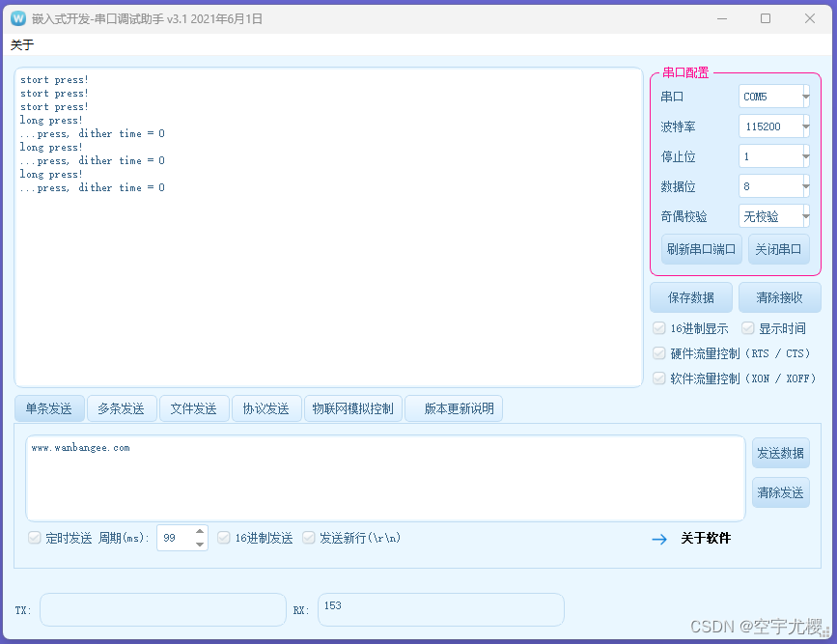Click the blue arrow beside 关于软件
This screenshot has height=644, width=837.
click(658, 538)
